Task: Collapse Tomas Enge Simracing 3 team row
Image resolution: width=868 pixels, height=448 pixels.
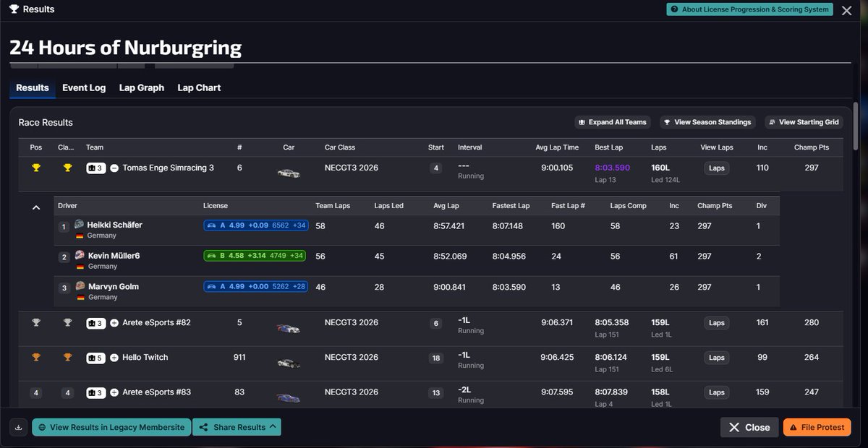Action: point(114,168)
